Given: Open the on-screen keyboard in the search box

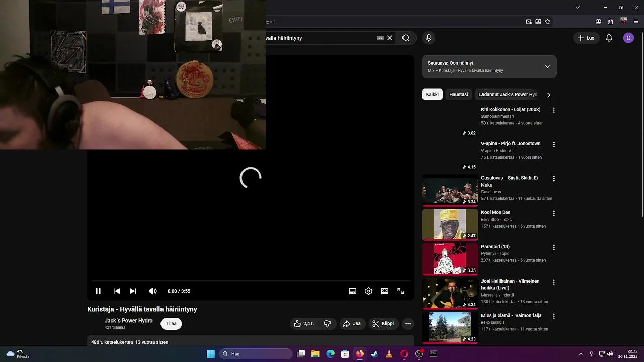Looking at the screenshot, I should [x=380, y=38].
